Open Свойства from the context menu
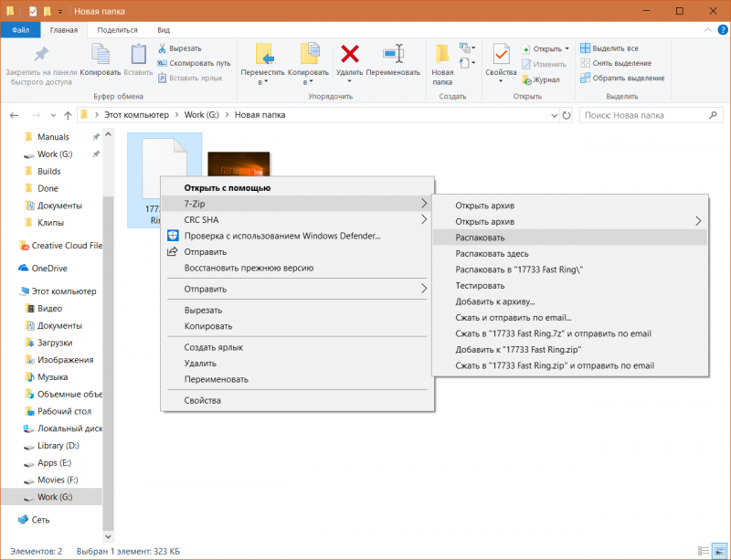Image resolution: width=731 pixels, height=560 pixels. click(297, 400)
